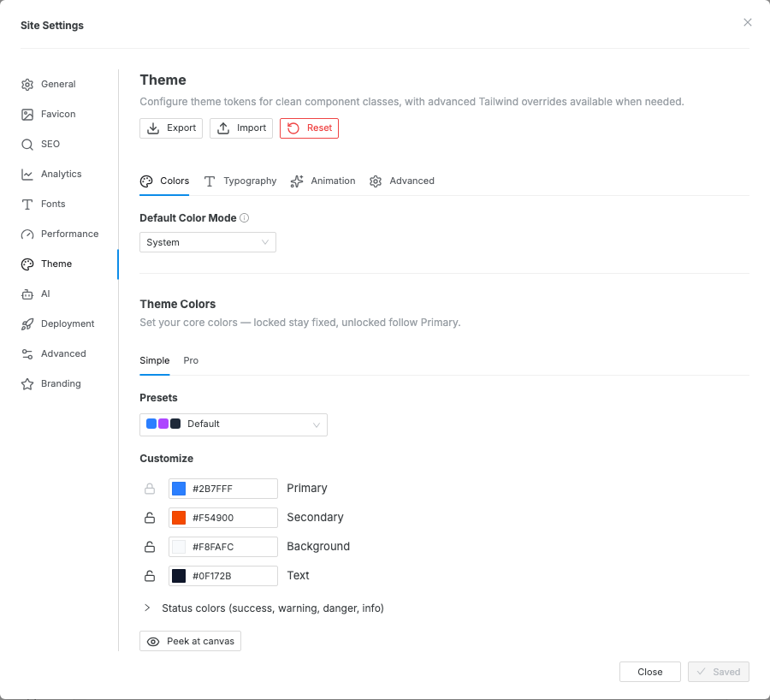
Task: Open the Advanced theme tab
Action: [402, 181]
